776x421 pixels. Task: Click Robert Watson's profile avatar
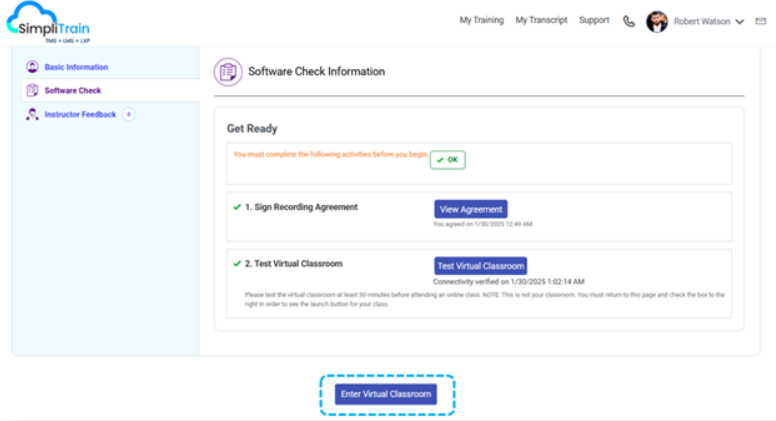pos(657,21)
